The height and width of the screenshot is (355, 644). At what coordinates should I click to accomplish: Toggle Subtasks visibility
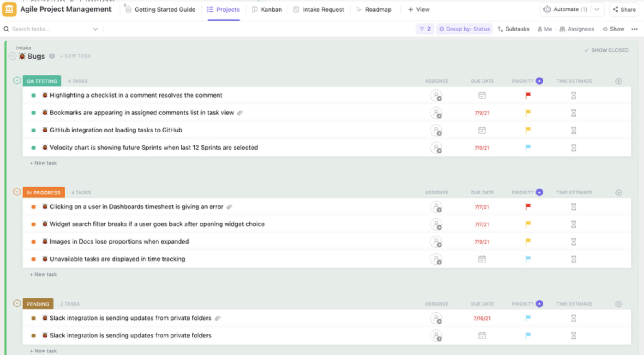[x=513, y=29]
